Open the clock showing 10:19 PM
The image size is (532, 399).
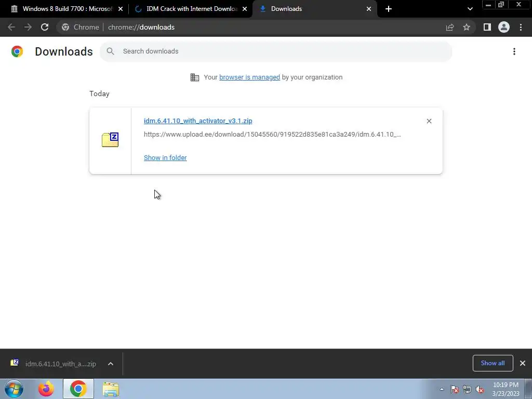(506, 389)
